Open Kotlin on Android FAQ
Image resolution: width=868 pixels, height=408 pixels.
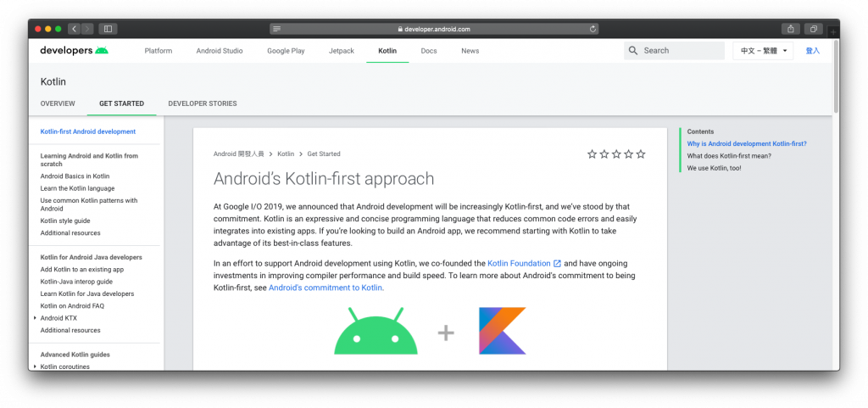coord(73,306)
